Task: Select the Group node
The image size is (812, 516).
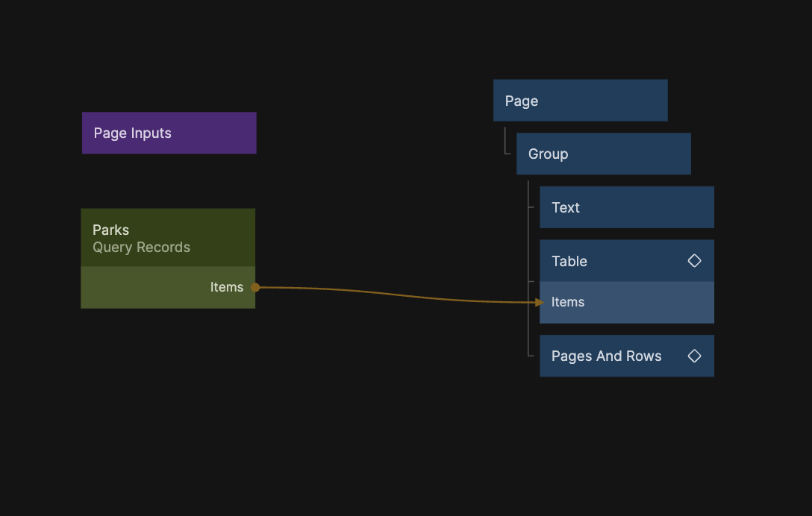Action: [x=603, y=154]
